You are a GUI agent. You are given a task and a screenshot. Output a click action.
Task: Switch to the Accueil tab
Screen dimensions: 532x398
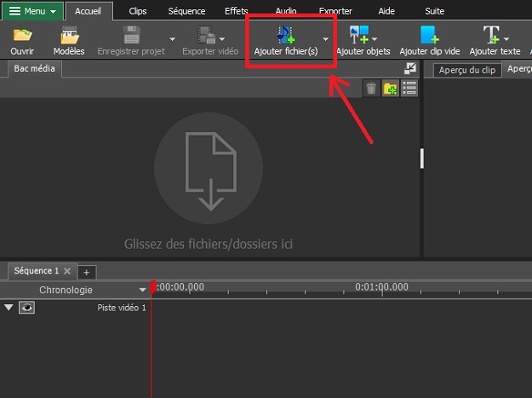coord(89,11)
